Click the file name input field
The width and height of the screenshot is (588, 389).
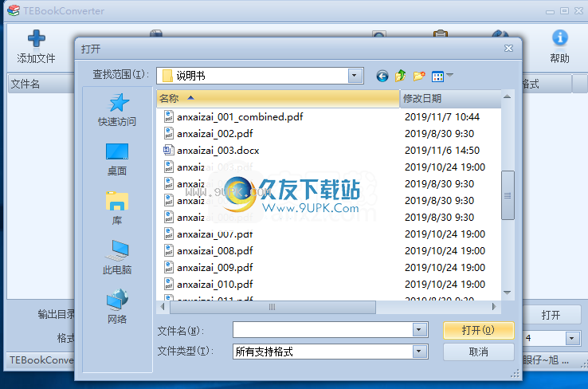point(323,330)
